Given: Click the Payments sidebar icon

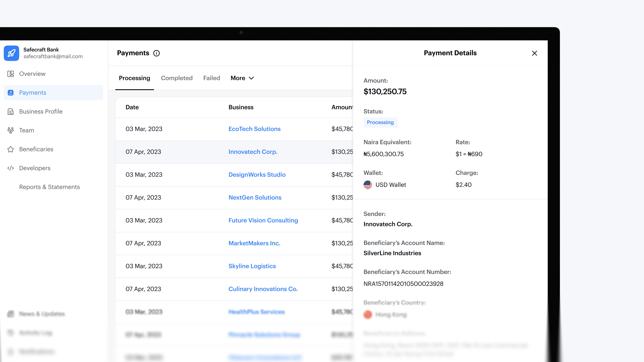Looking at the screenshot, I should tap(11, 93).
